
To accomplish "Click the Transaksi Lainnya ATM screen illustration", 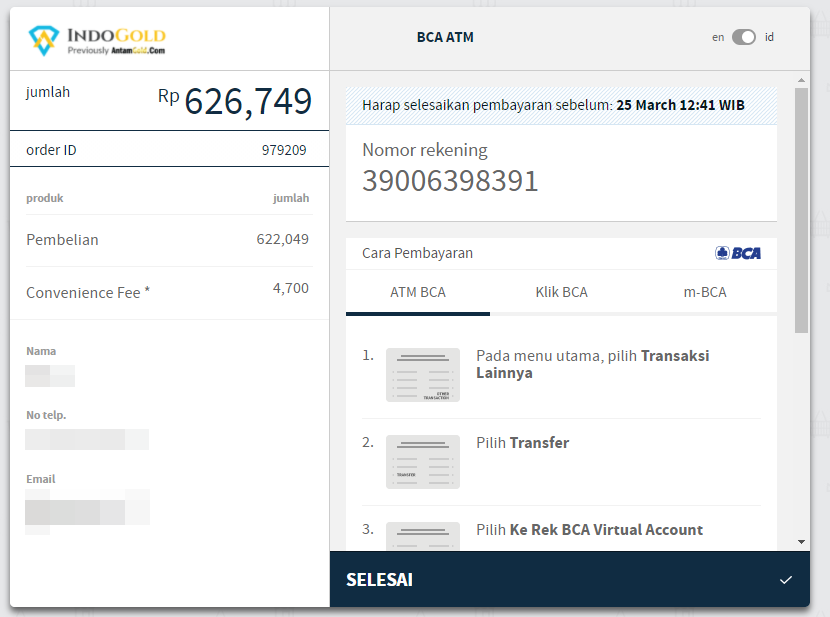I will click(423, 375).
